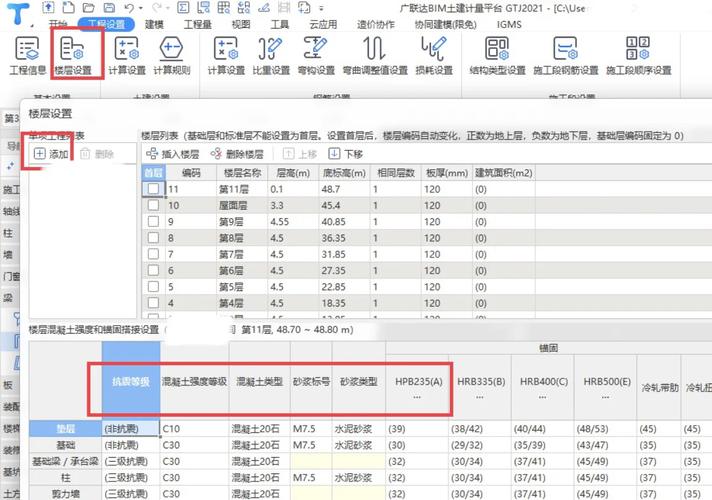Switch to the 视图 ribbon tab
This screenshot has width=712, height=500.
(x=241, y=25)
